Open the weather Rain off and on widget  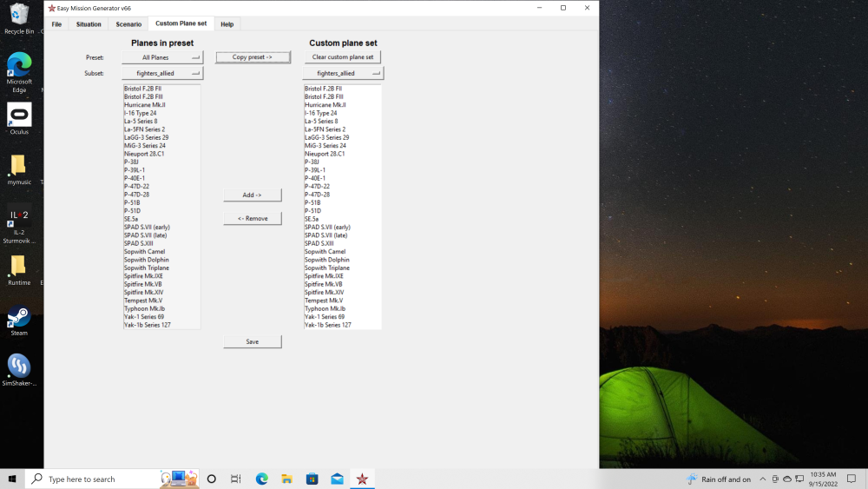(x=719, y=479)
